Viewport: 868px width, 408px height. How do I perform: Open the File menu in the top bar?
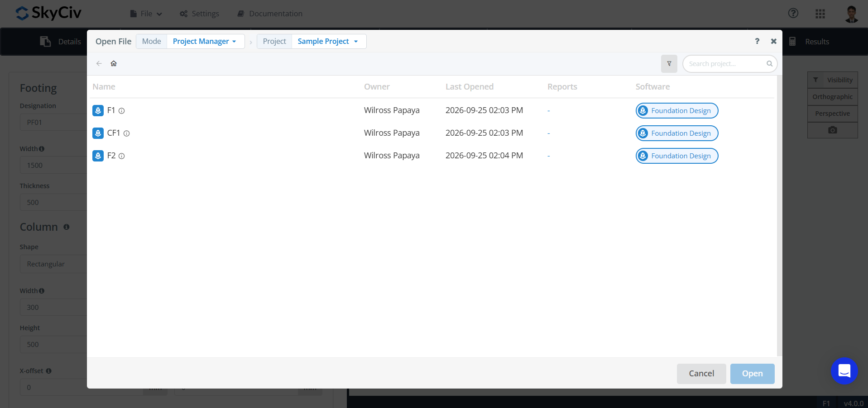(146, 14)
